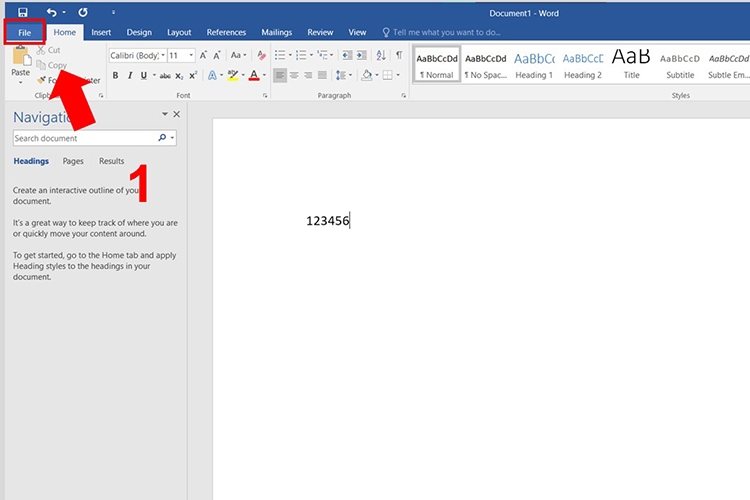Click the Copy button

pos(52,65)
